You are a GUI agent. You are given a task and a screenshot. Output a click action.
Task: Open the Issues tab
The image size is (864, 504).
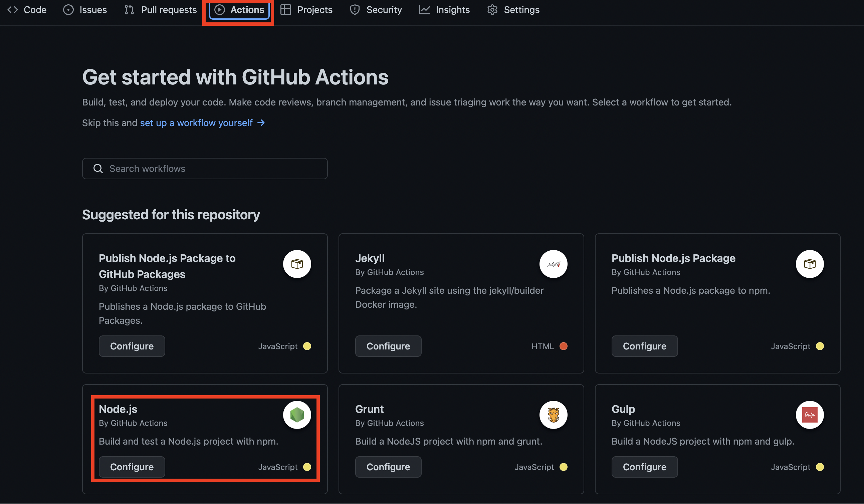[85, 10]
